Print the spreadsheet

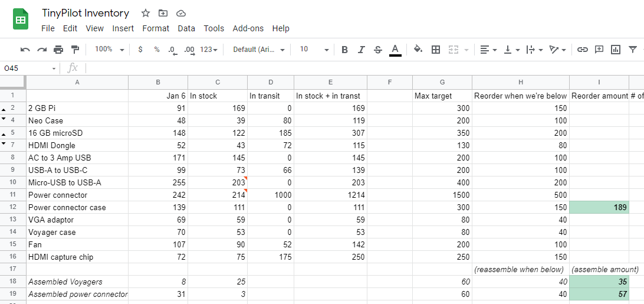point(58,50)
